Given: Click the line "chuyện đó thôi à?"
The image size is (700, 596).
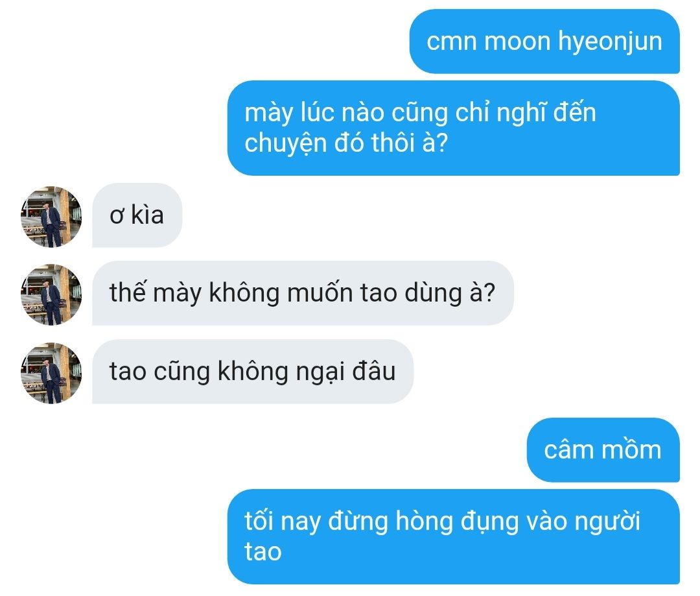Looking at the screenshot, I should click(x=346, y=143).
